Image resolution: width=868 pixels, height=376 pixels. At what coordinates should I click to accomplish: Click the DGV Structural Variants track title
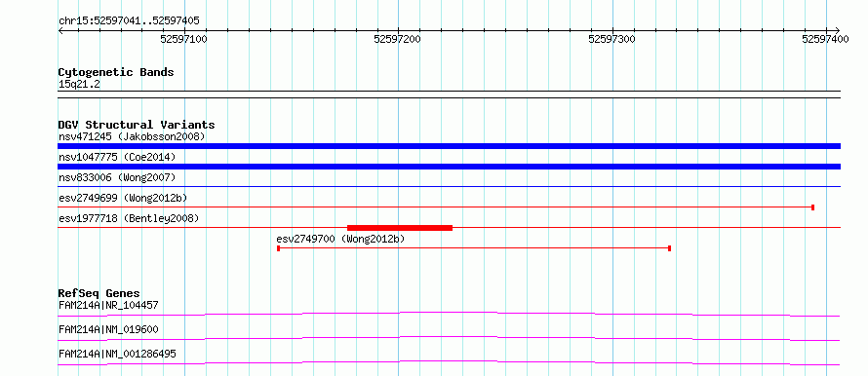pyautogui.click(x=137, y=125)
